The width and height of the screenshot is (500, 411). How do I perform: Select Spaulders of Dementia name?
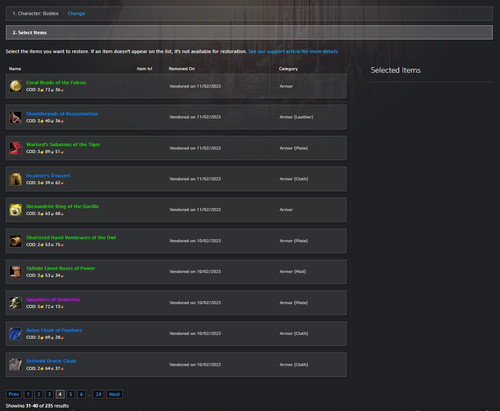point(53,299)
